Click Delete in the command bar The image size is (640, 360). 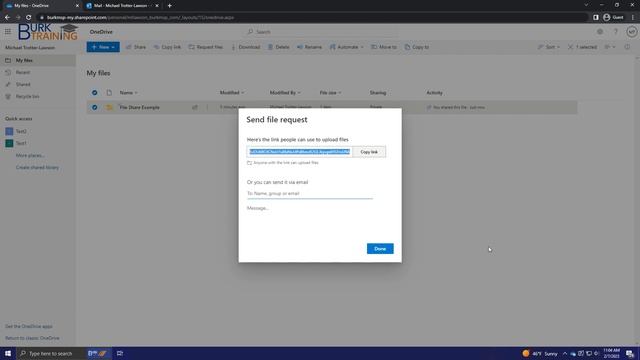(x=279, y=47)
